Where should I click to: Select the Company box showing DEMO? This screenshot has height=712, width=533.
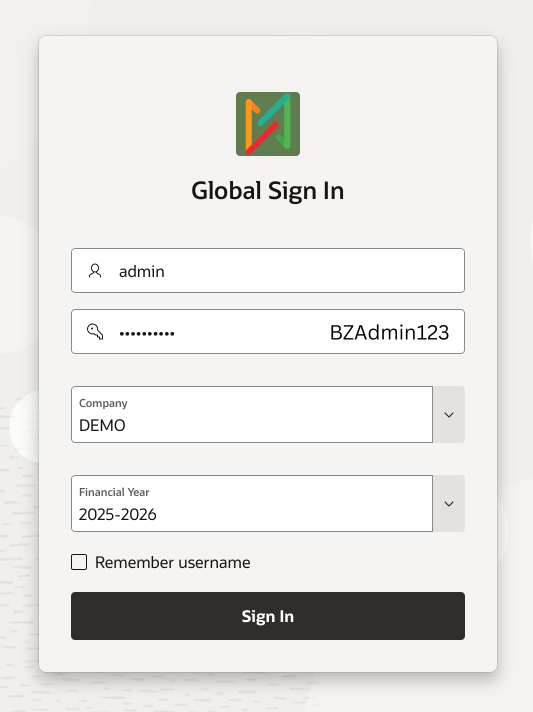click(x=252, y=415)
